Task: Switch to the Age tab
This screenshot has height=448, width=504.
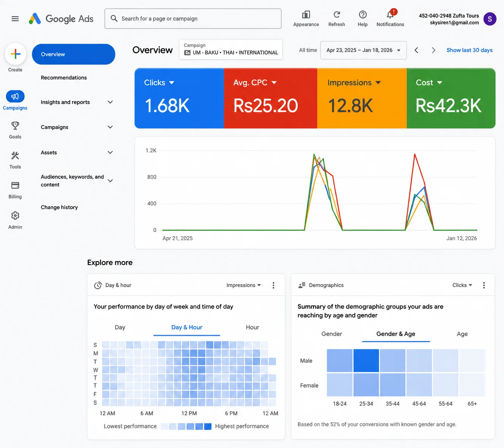Action: point(462,334)
